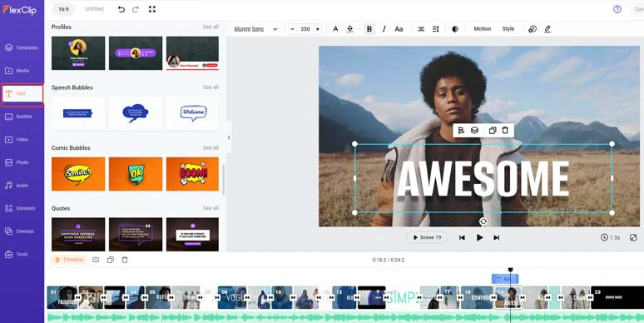Open the Style text menu
Image resolution: width=644 pixels, height=323 pixels.
(x=508, y=29)
